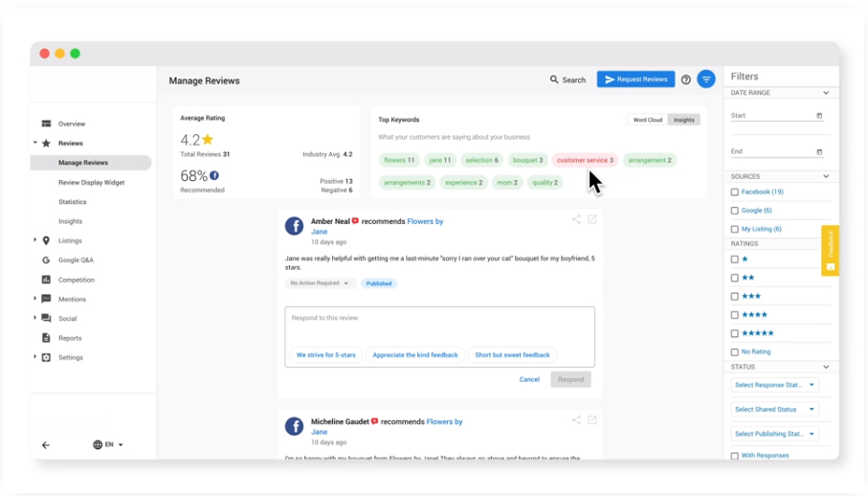This screenshot has width=868, height=496.
Task: Tick the No Rating checkbox
Action: [x=735, y=352]
